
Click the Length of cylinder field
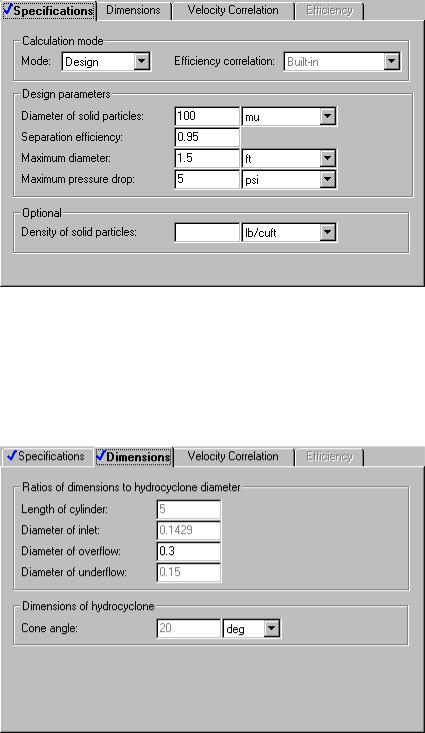coord(189,510)
